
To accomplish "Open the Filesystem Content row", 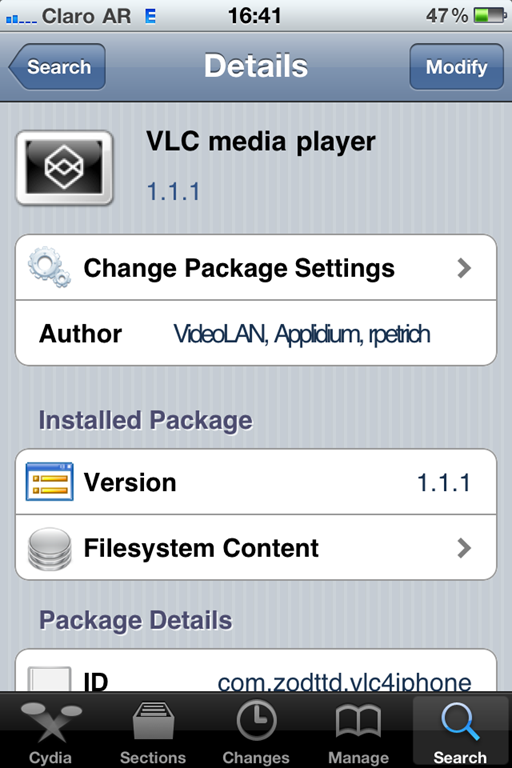I will (x=256, y=548).
